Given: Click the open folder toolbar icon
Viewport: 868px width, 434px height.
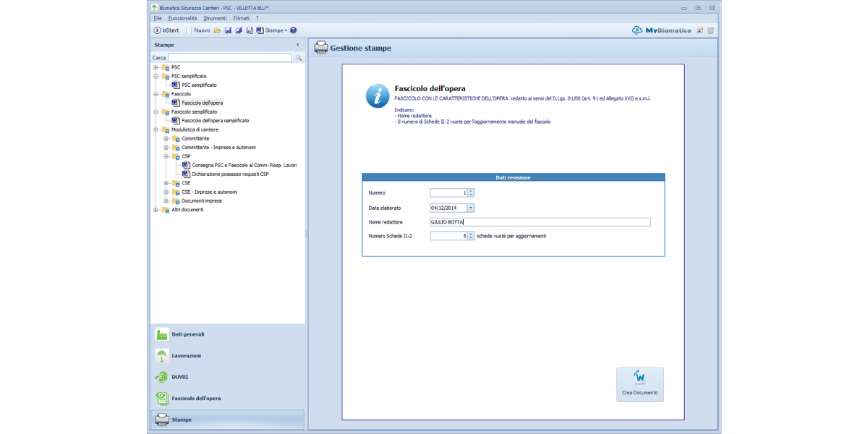Looking at the screenshot, I should point(217,30).
